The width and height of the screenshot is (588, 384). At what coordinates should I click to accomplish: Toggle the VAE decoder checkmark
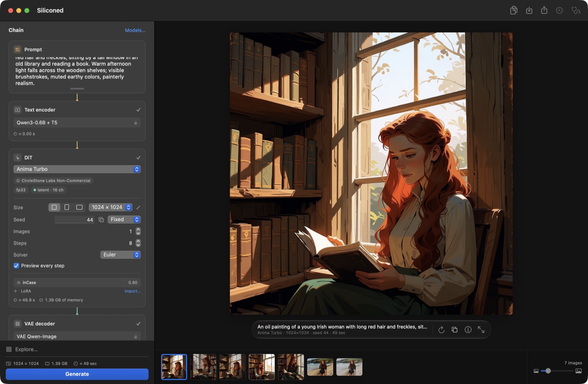click(x=138, y=323)
